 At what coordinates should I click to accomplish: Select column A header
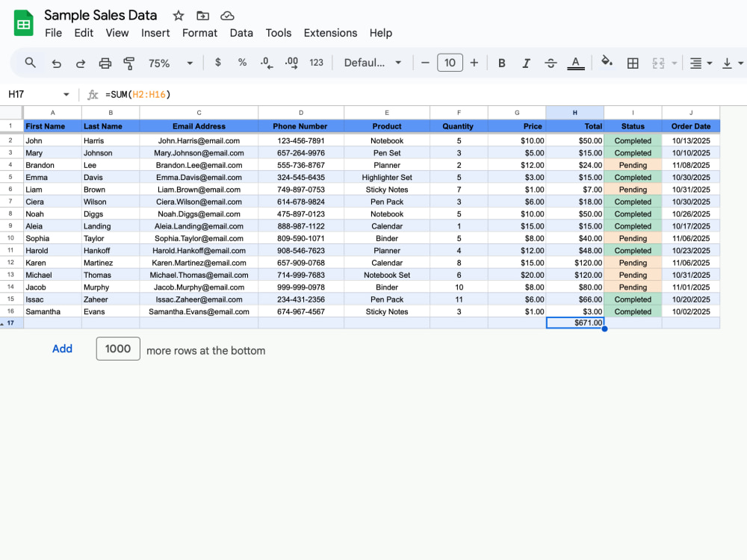point(52,113)
